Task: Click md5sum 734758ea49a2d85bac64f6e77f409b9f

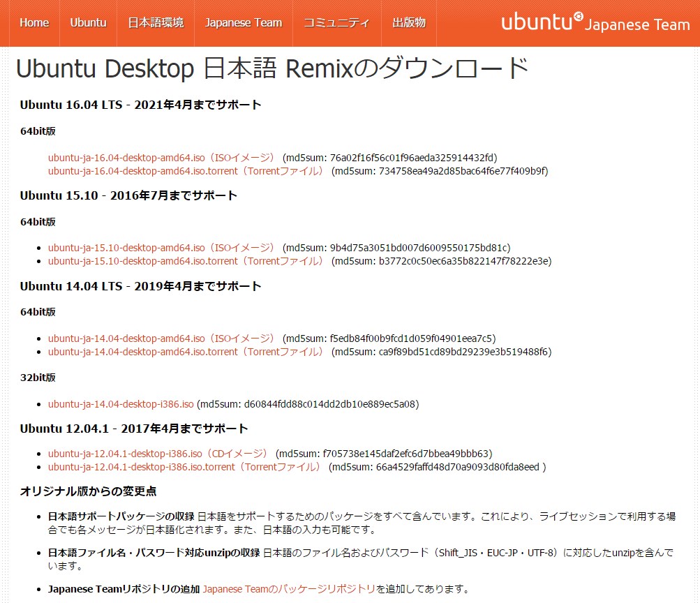Action: pos(461,171)
